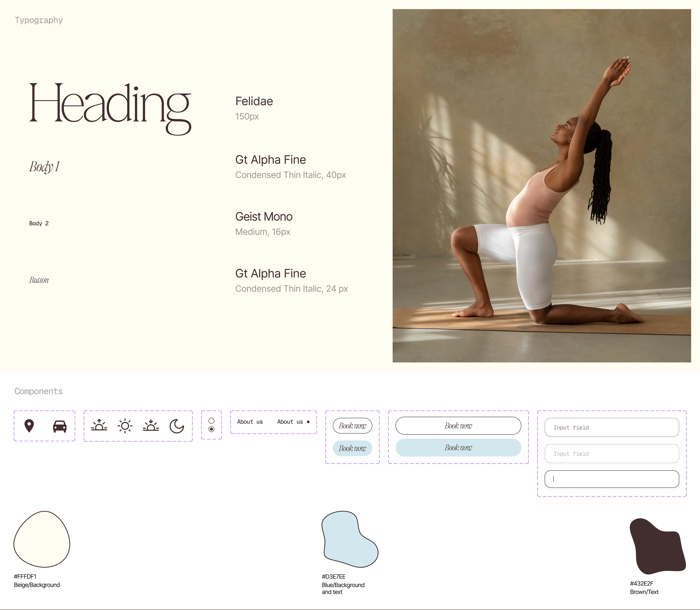This screenshot has width=700, height=610.
Task: Click the Beige/Background color label
Action: [x=37, y=585]
